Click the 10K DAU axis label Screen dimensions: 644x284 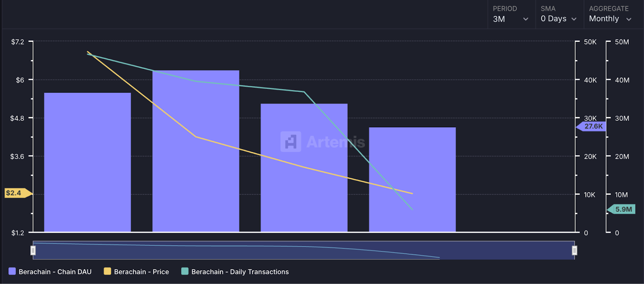click(590, 195)
